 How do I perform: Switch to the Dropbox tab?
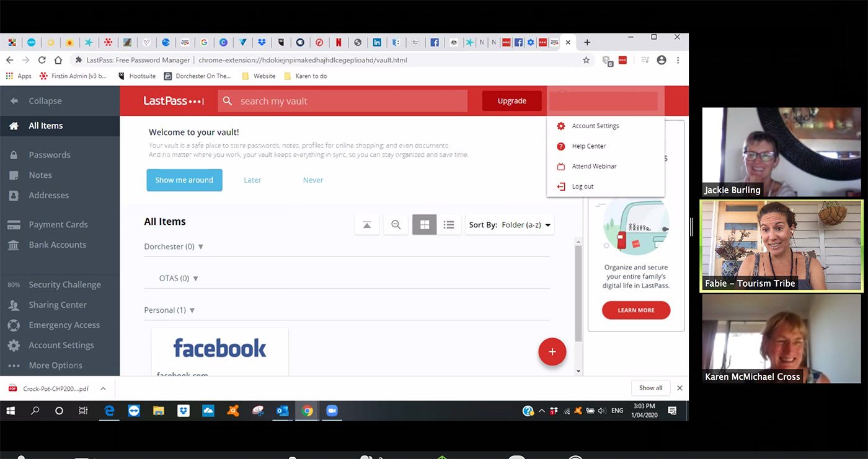262,43
